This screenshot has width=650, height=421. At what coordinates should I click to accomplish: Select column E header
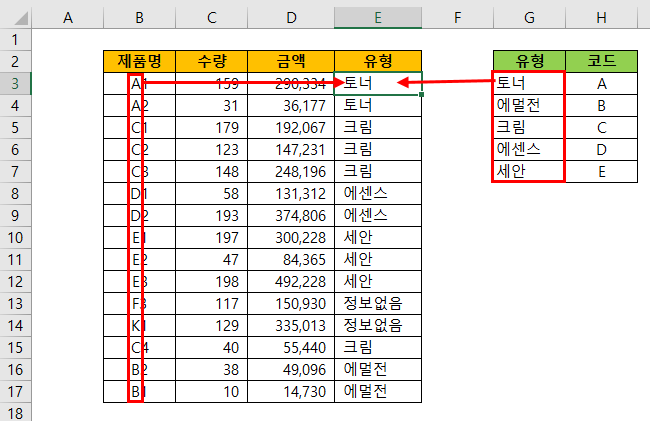(x=378, y=18)
